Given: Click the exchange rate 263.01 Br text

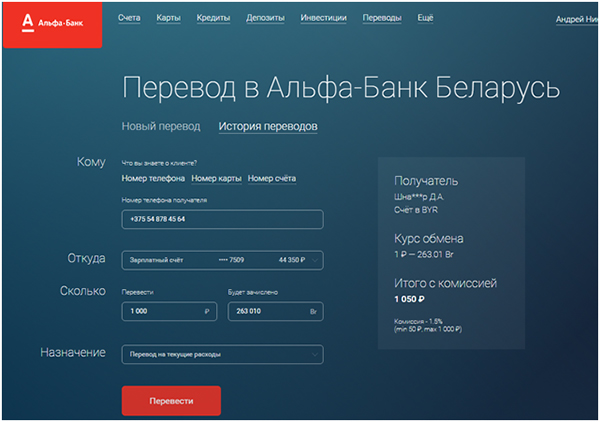Looking at the screenshot, I should coord(435,254).
